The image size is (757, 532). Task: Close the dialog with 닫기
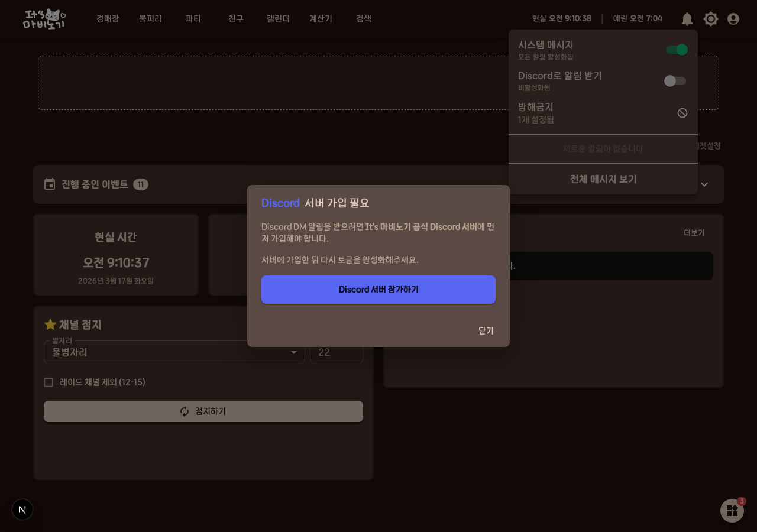coord(486,330)
